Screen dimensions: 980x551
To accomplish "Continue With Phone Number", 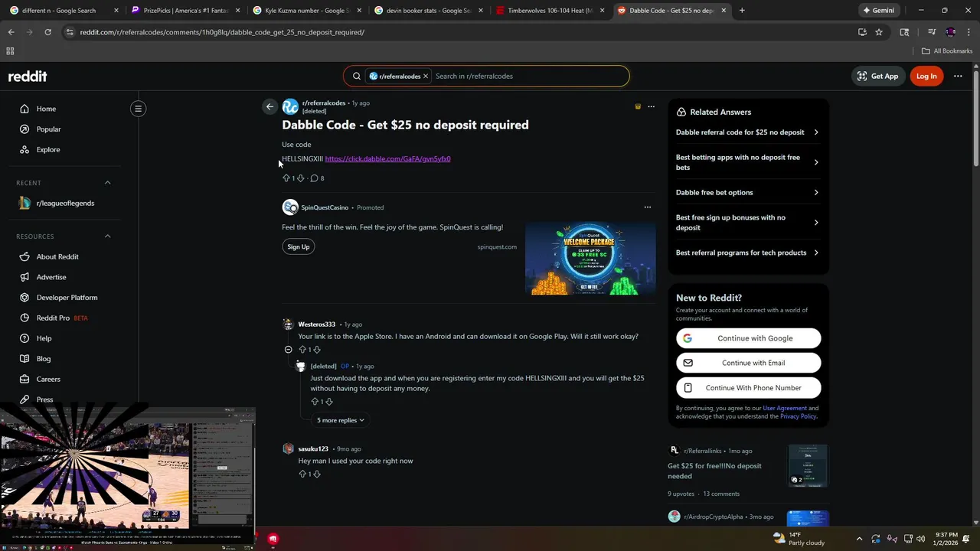I will 749,388.
